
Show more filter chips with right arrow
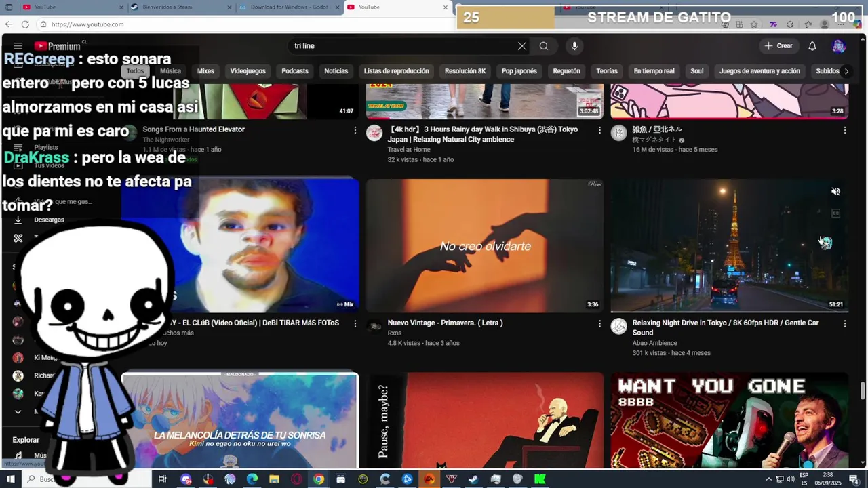point(846,71)
